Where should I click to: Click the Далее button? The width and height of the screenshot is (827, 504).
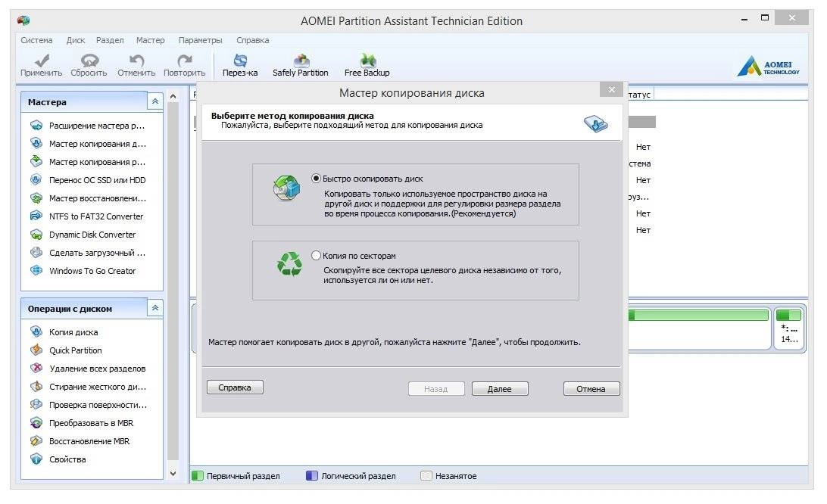point(500,389)
